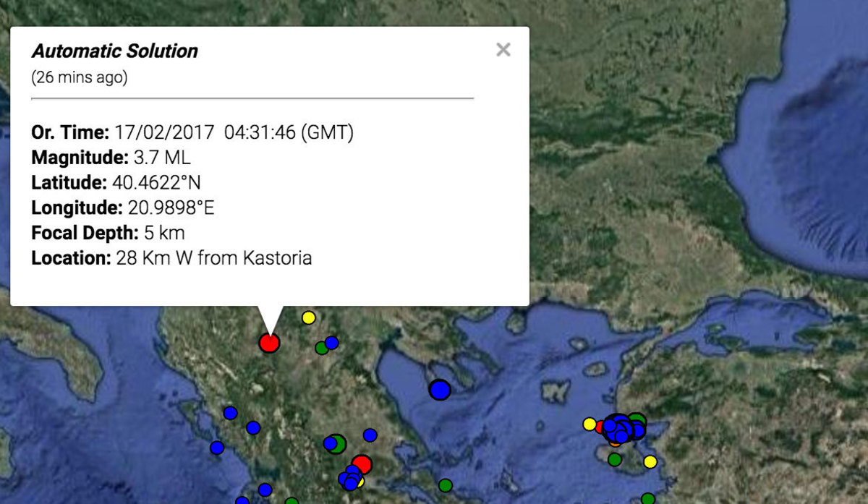Click the longitude value "20.9898°E"
868x504 pixels.
(171, 208)
